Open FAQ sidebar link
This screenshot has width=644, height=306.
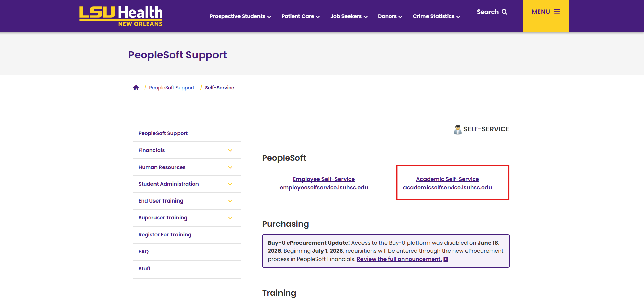click(x=144, y=252)
